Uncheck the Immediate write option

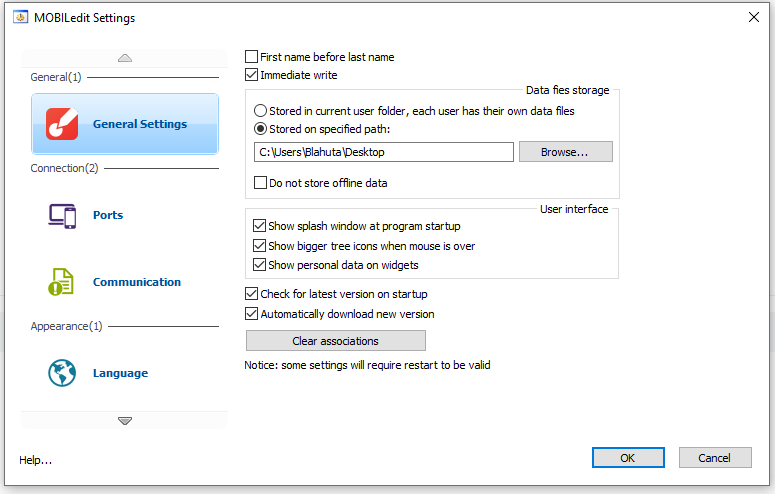251,75
